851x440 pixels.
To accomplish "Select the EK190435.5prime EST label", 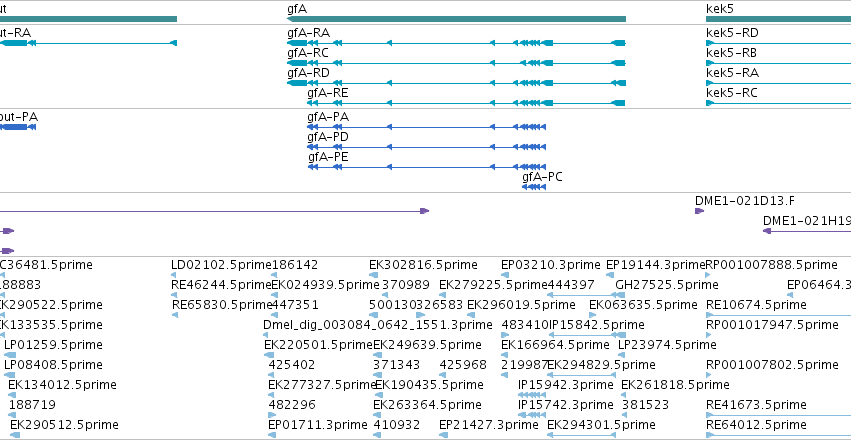I will pyautogui.click(x=428, y=385).
